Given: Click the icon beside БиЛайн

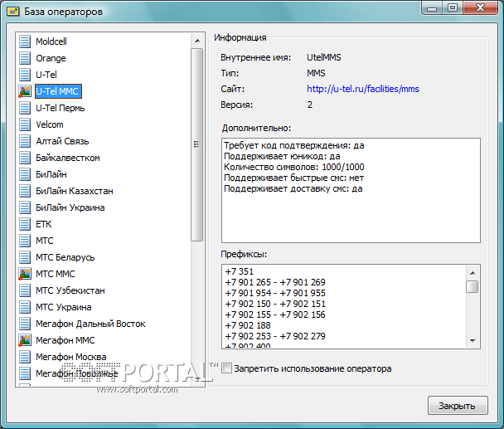Looking at the screenshot, I should point(25,174).
